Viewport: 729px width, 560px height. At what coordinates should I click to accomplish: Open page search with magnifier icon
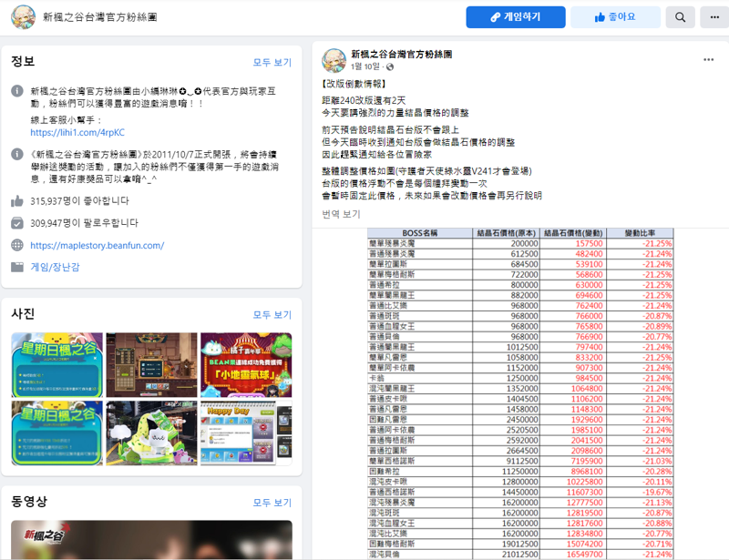(x=680, y=17)
